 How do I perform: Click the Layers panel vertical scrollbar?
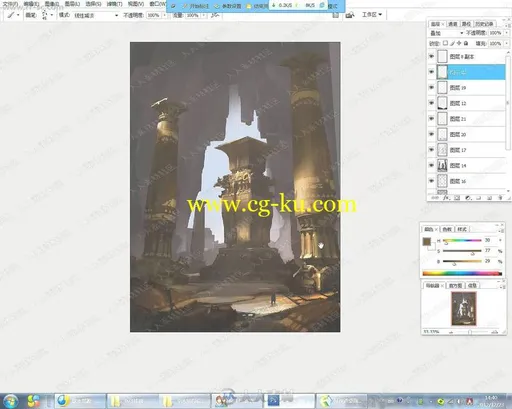pyautogui.click(x=507, y=122)
